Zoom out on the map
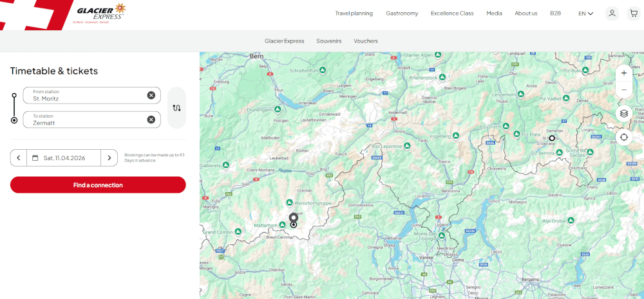Viewport: 644px width, 299px height. pyautogui.click(x=623, y=90)
